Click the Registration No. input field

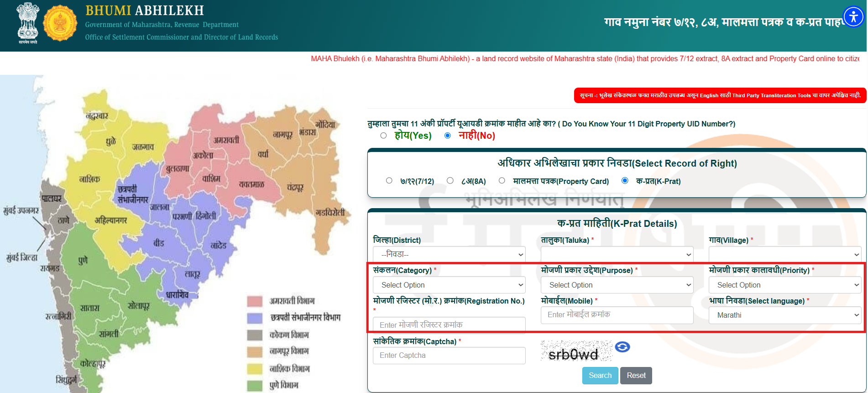[449, 325]
